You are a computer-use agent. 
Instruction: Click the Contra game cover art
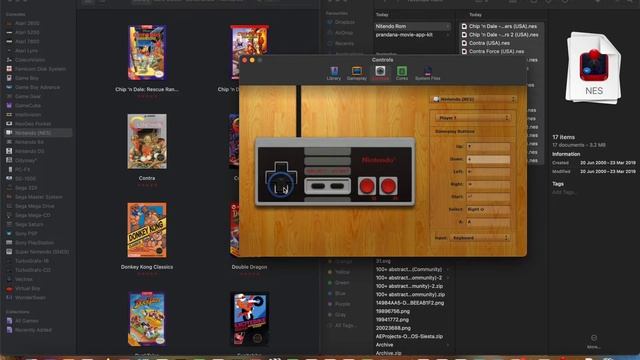(147, 141)
